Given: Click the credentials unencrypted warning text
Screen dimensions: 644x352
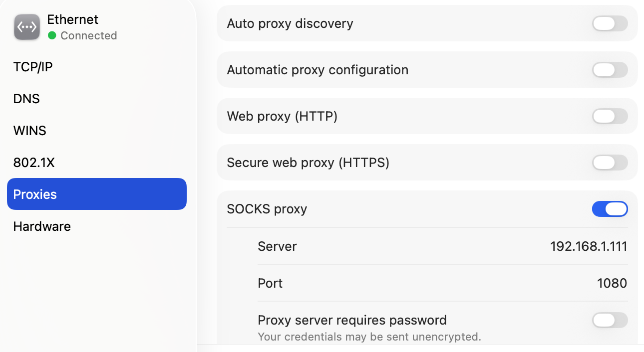Looking at the screenshot, I should (x=369, y=337).
